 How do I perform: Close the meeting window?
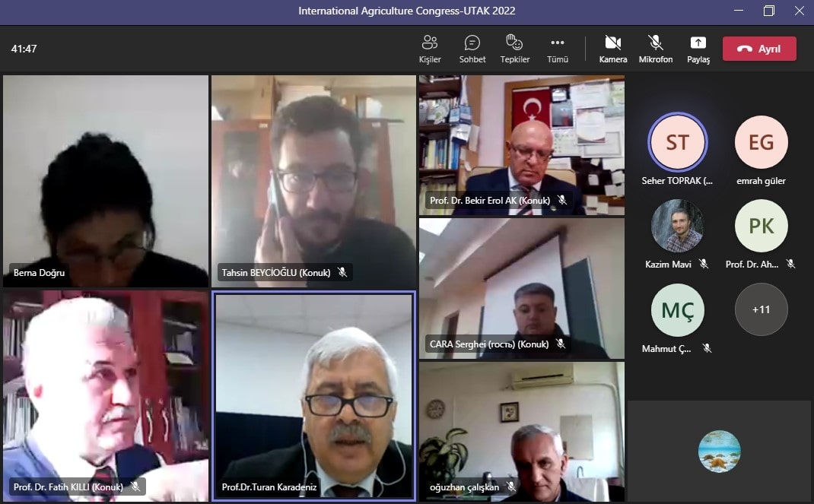point(799,11)
